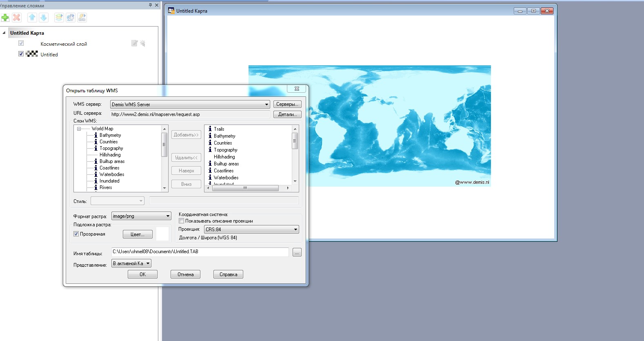Image resolution: width=644 pixels, height=341 pixels.
Task: Click the red X remove layer icon
Action: click(x=17, y=18)
